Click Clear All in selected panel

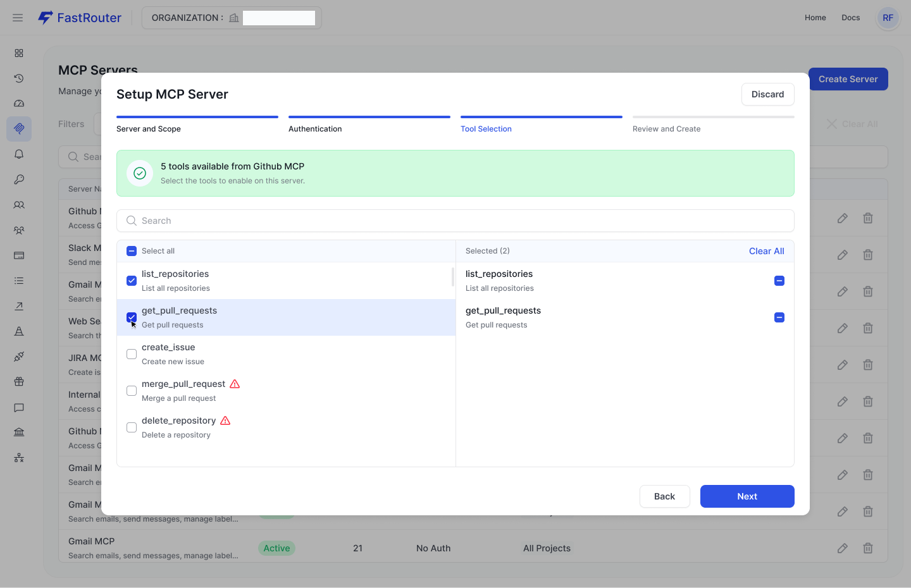(x=766, y=251)
